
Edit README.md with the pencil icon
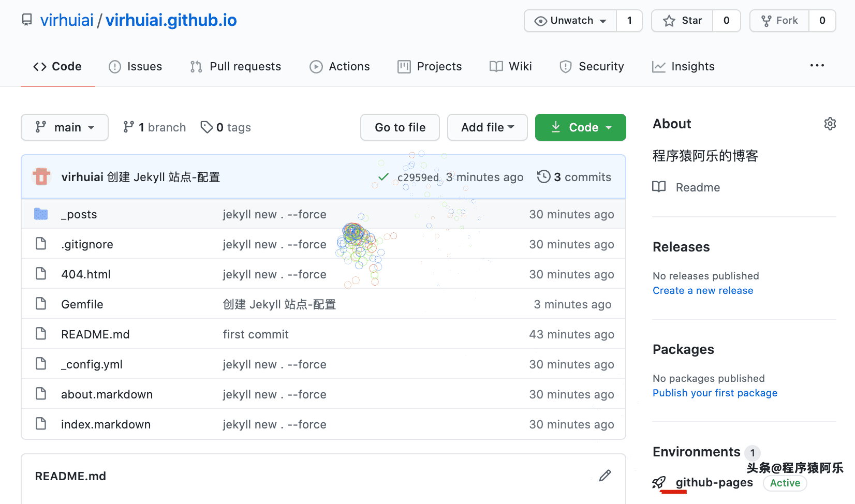(x=605, y=476)
